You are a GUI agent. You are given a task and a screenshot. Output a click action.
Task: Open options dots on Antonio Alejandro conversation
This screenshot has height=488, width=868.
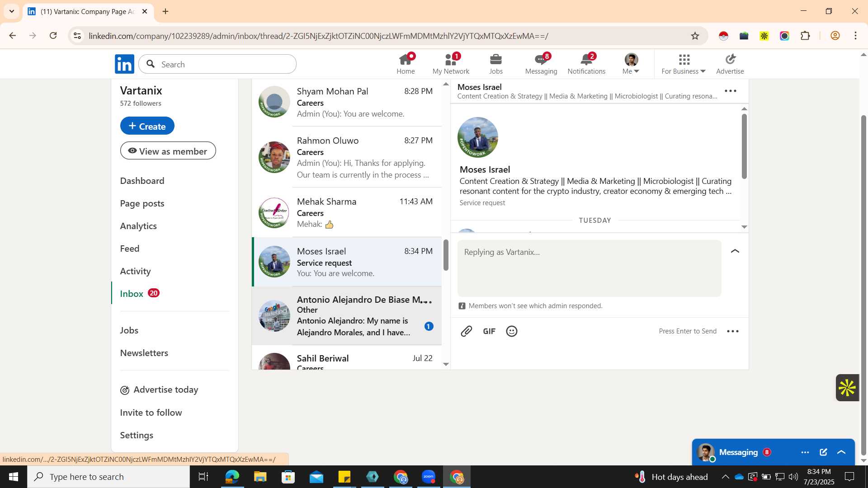[x=426, y=301]
